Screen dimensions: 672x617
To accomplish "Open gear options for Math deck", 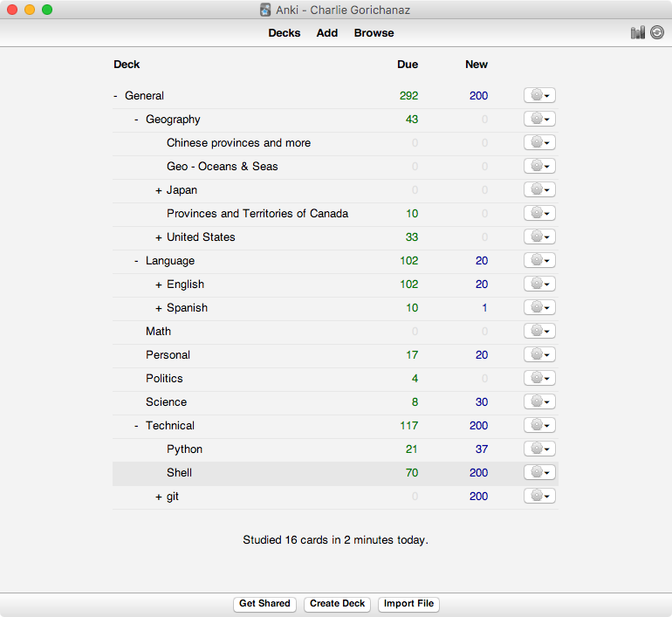I will tap(539, 331).
